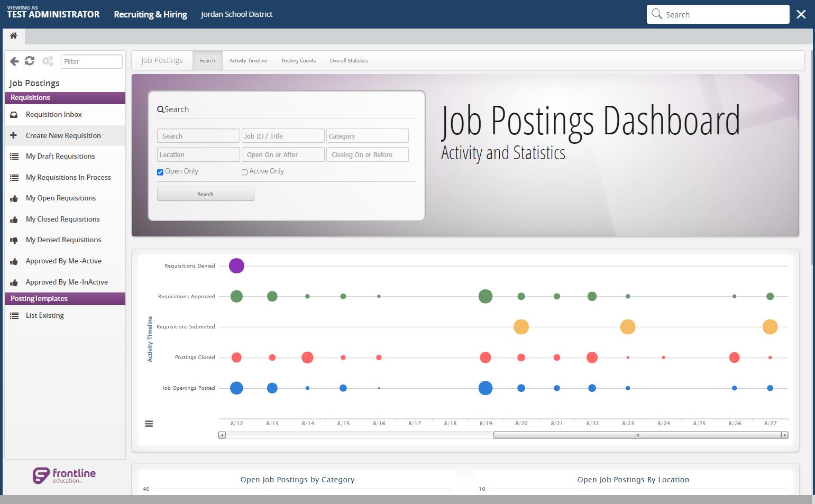The image size is (815, 504).
Task: Click the home icon tab
Action: click(x=14, y=36)
